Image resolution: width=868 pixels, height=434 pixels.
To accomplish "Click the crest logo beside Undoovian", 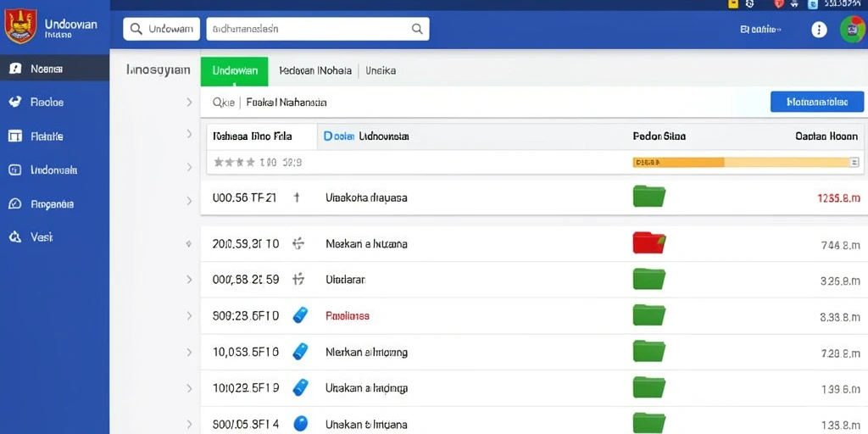I will click(20, 26).
